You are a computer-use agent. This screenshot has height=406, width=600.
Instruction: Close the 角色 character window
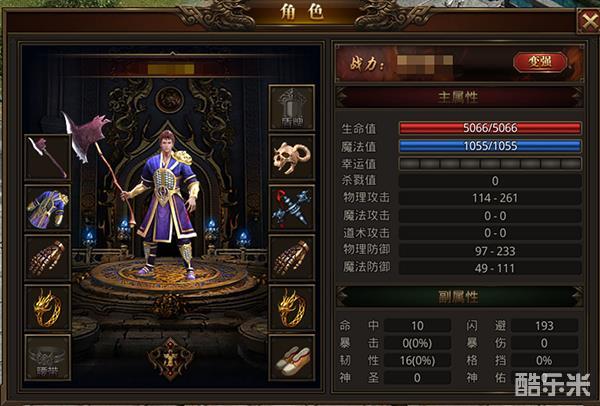588,21
